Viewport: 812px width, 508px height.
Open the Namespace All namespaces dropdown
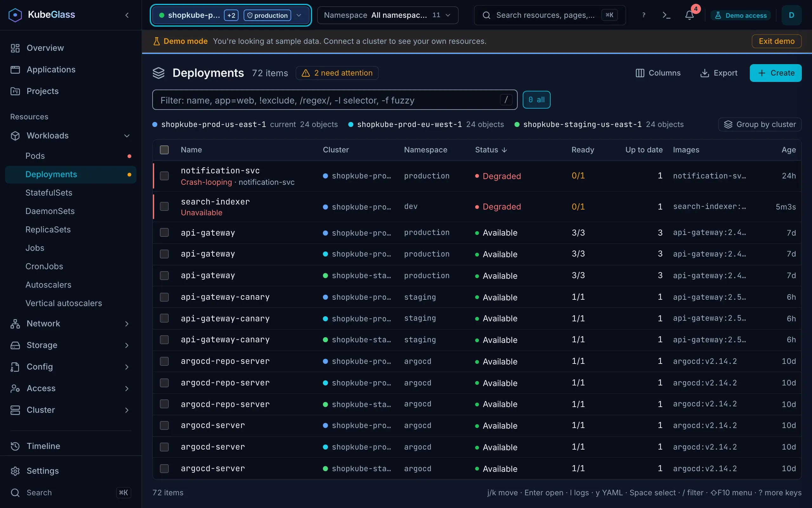[x=388, y=15]
